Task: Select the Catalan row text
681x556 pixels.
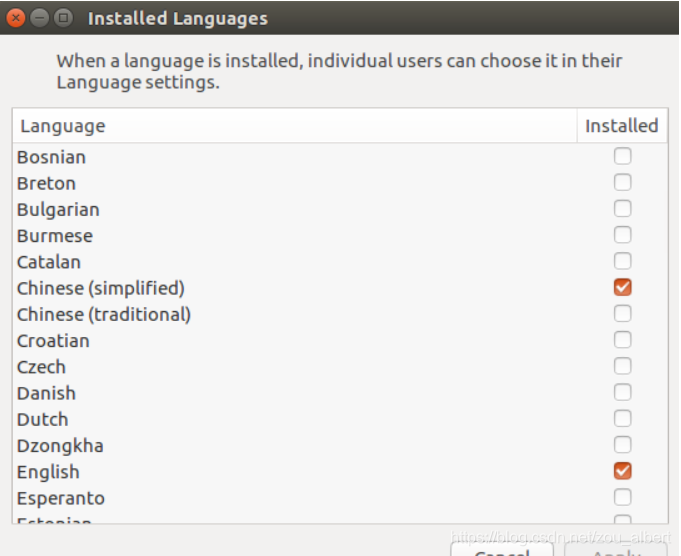Action: pyautogui.click(x=49, y=262)
